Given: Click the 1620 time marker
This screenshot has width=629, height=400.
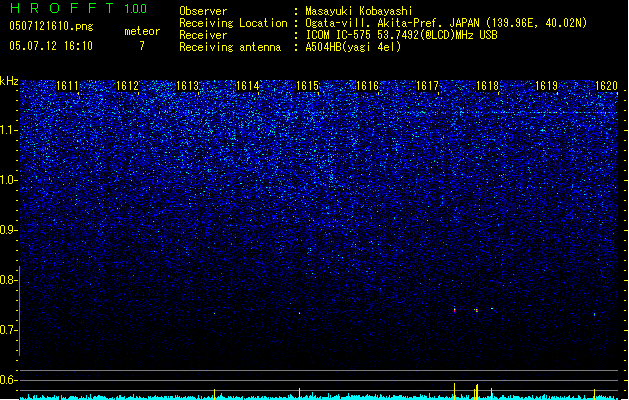Looking at the screenshot, I should click(606, 86).
